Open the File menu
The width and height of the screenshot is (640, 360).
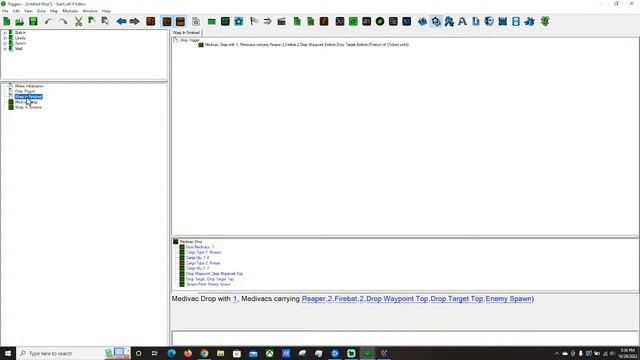[x=5, y=11]
